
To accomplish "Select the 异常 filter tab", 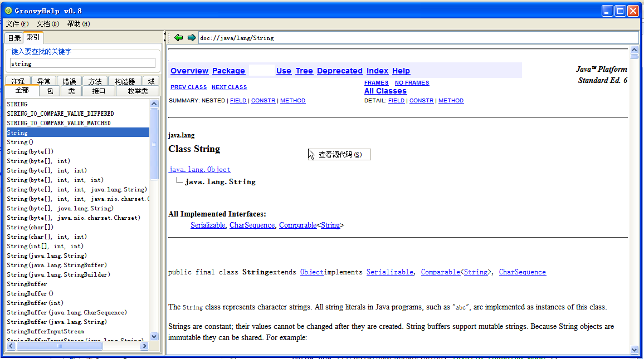I will coord(43,81).
